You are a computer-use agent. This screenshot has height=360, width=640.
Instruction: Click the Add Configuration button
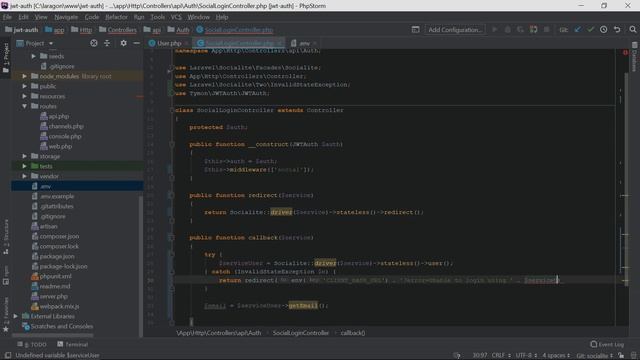coord(455,30)
